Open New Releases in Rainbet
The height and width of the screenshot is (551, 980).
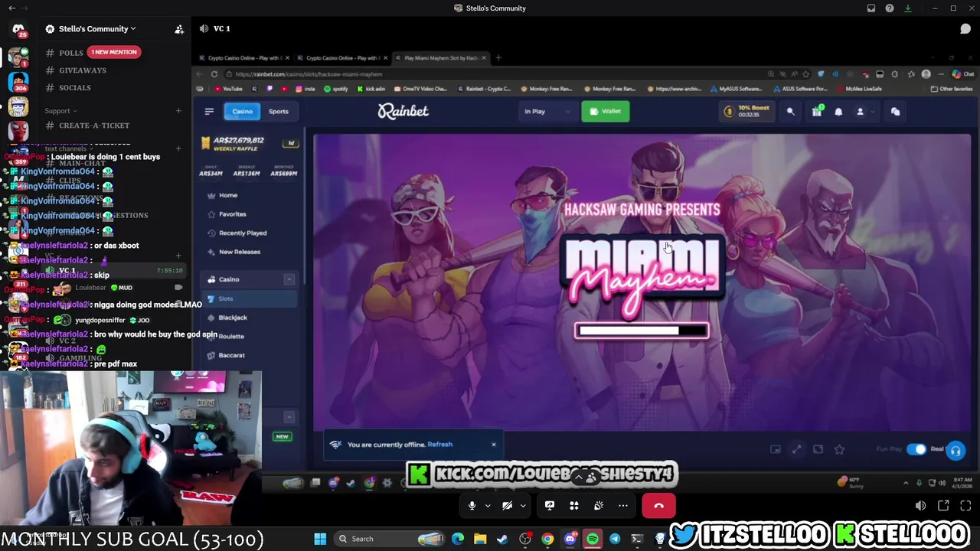click(239, 252)
